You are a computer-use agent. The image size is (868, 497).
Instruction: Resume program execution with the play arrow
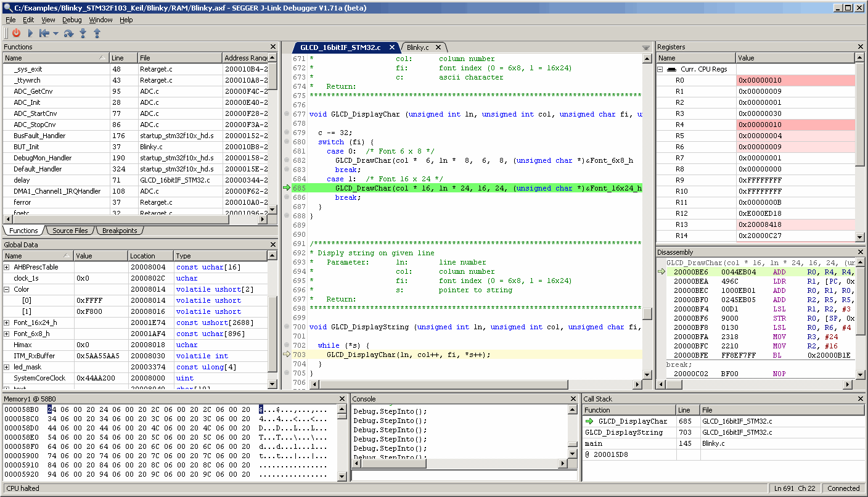click(30, 33)
